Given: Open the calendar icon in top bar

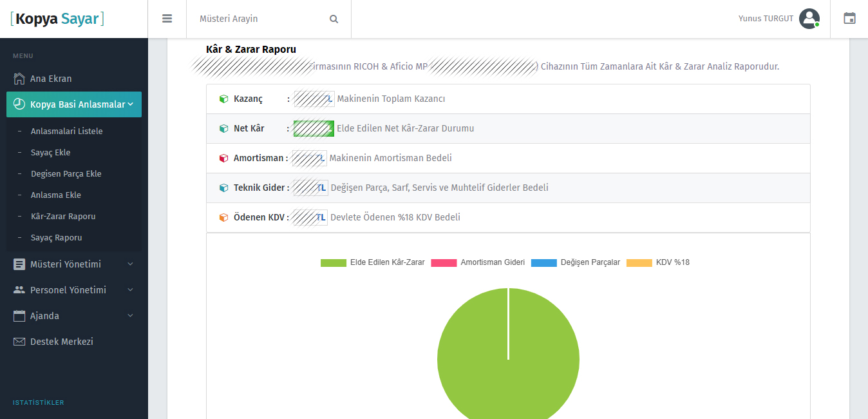Looking at the screenshot, I should tap(849, 19).
